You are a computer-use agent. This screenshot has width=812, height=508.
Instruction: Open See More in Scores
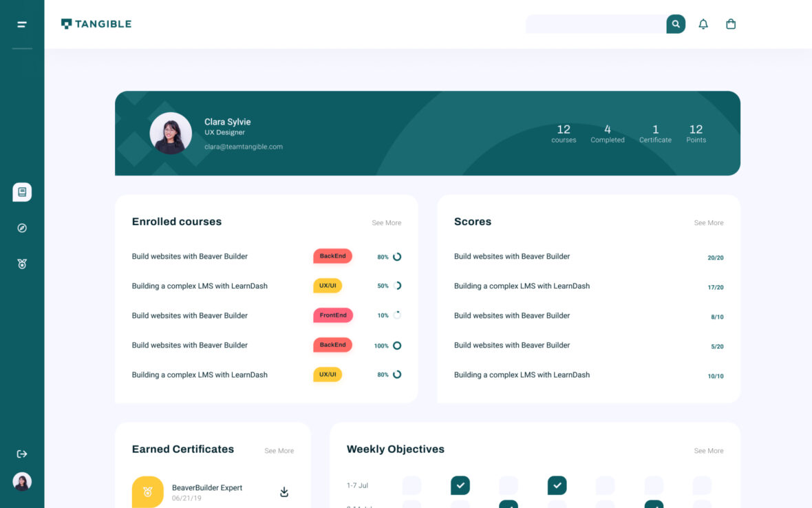coord(709,222)
